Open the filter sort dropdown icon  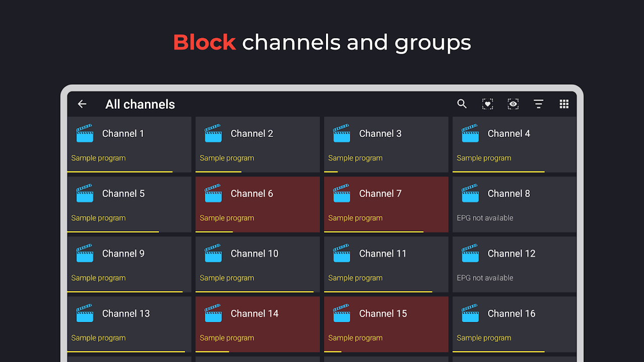pyautogui.click(x=538, y=104)
